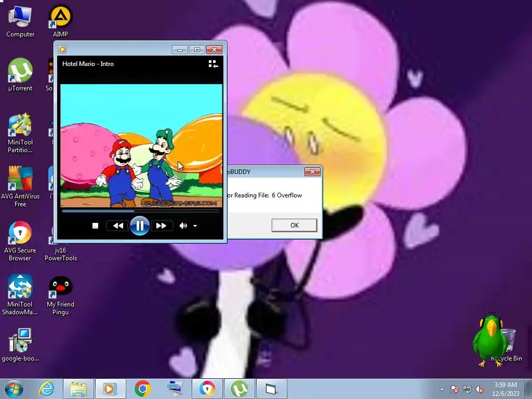Screen dimensions: 532x399
Task: Click the muted volume tray icon
Action: click(480, 389)
